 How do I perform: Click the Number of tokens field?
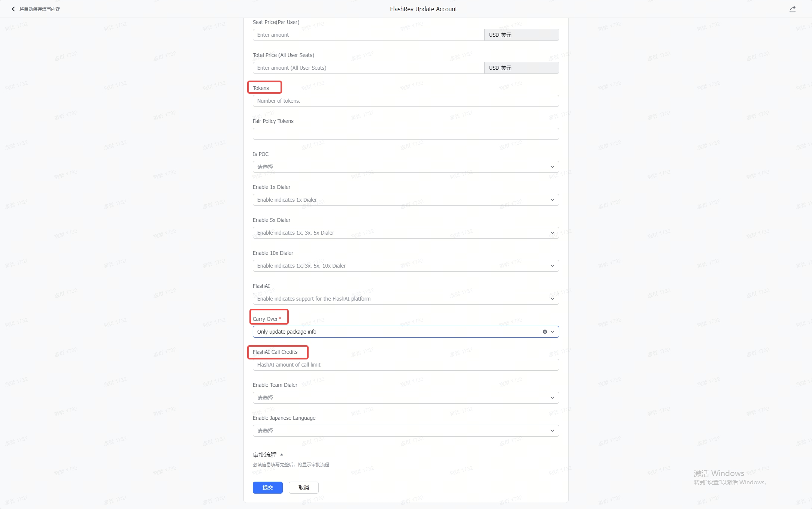[406, 101]
